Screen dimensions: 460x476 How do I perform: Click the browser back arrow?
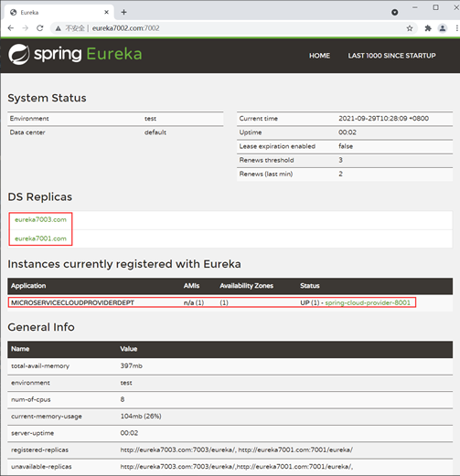coord(11,28)
